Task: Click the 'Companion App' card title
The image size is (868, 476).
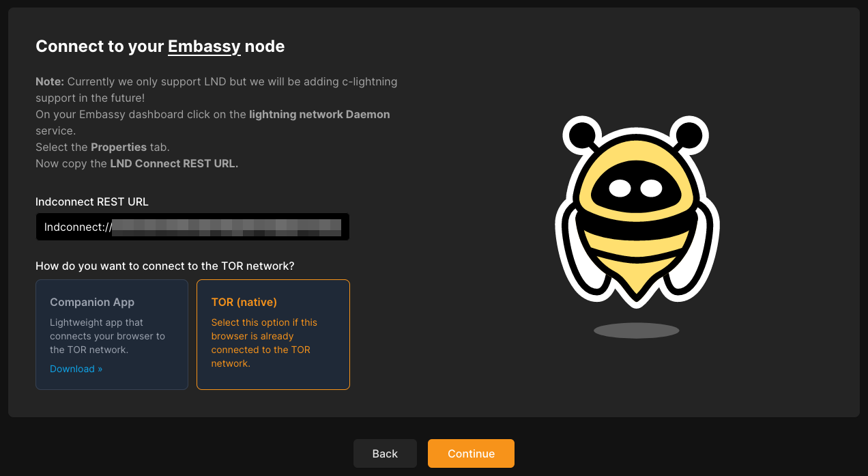Action: pos(92,302)
